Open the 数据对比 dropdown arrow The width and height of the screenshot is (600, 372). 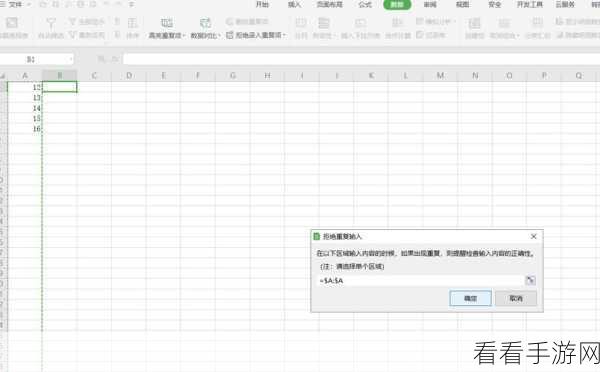click(x=220, y=36)
